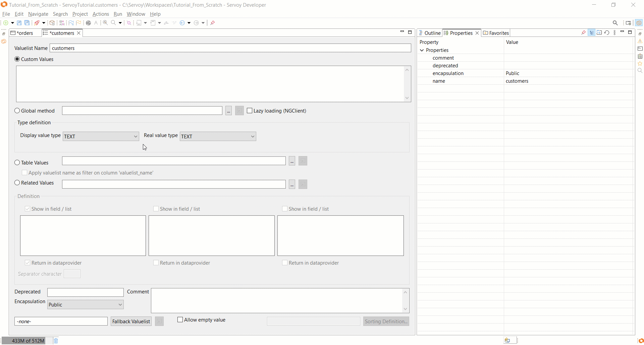This screenshot has height=345, width=644.
Task: Select the Table Values radio button
Action: tap(17, 163)
